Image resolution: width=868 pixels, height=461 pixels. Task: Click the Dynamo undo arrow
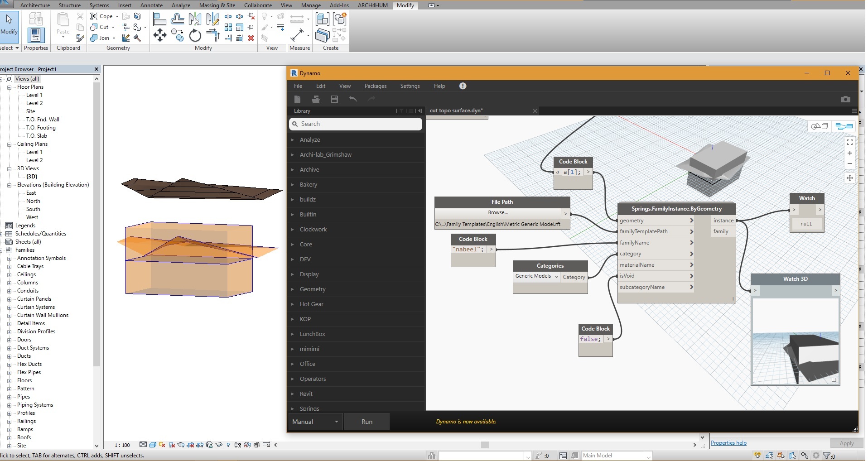(x=353, y=99)
